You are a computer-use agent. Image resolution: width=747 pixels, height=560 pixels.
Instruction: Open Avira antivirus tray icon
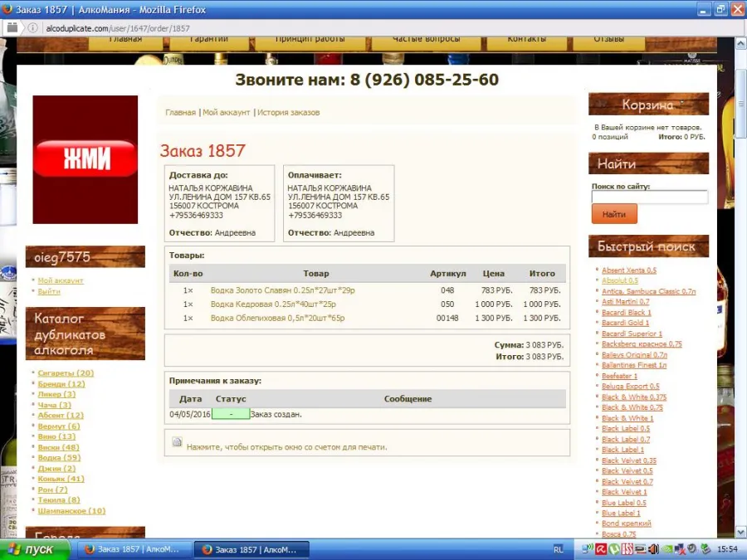tap(601, 549)
